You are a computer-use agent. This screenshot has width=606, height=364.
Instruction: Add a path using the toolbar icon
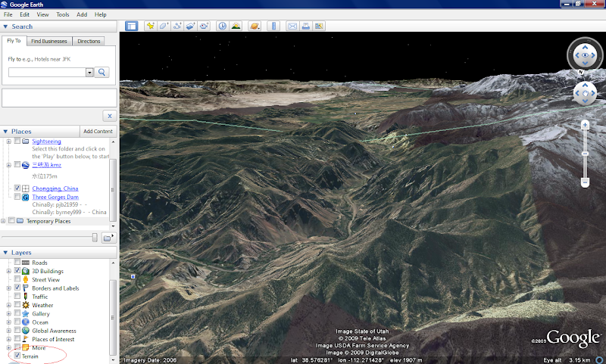(177, 26)
